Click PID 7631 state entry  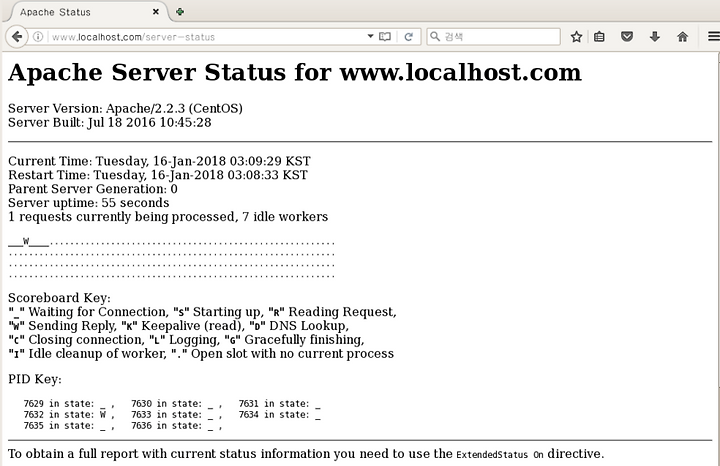[279, 404]
